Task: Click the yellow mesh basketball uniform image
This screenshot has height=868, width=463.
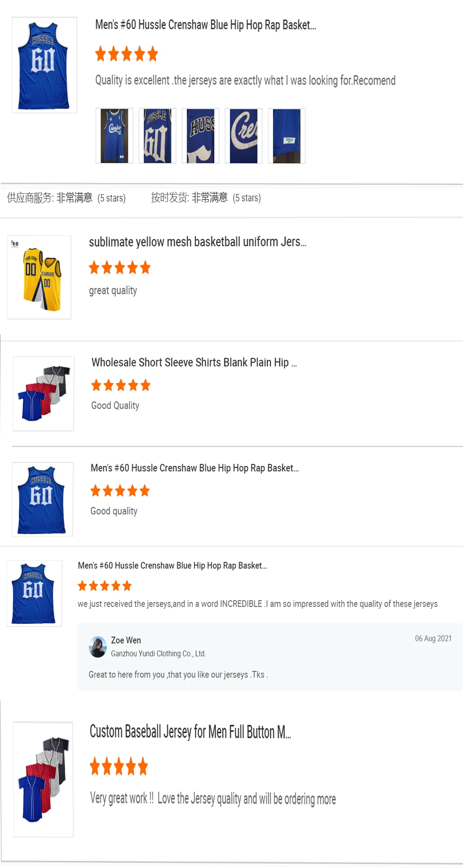Action: 39,277
